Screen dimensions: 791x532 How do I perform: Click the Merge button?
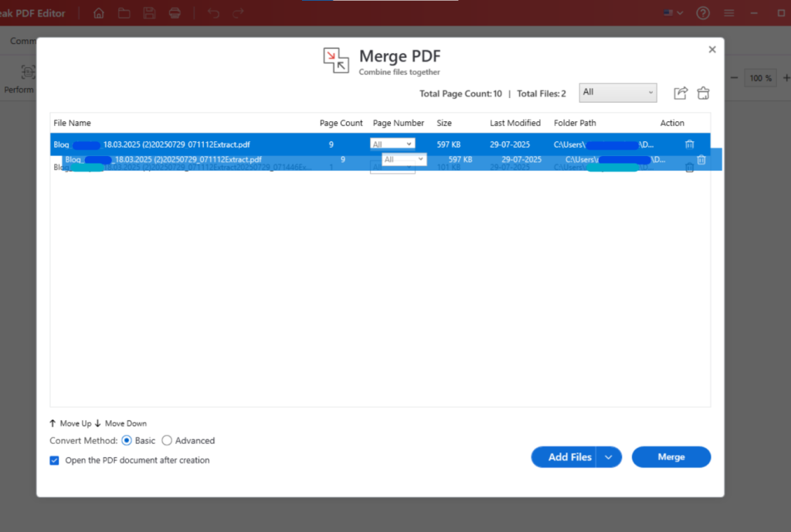[x=670, y=456]
